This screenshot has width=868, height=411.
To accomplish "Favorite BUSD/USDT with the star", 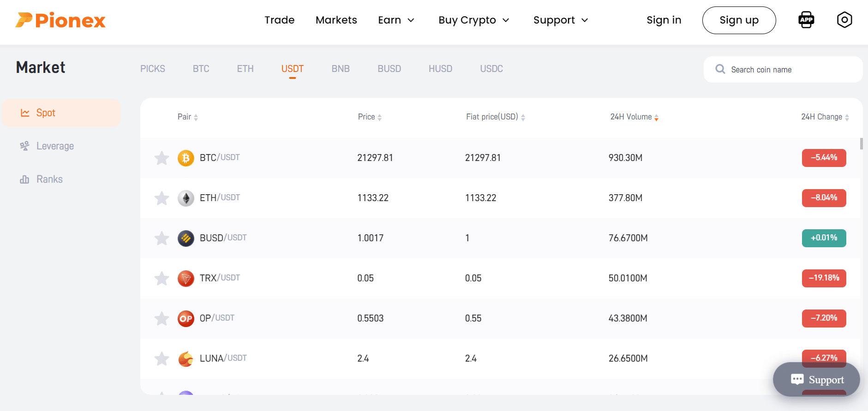I will [162, 238].
